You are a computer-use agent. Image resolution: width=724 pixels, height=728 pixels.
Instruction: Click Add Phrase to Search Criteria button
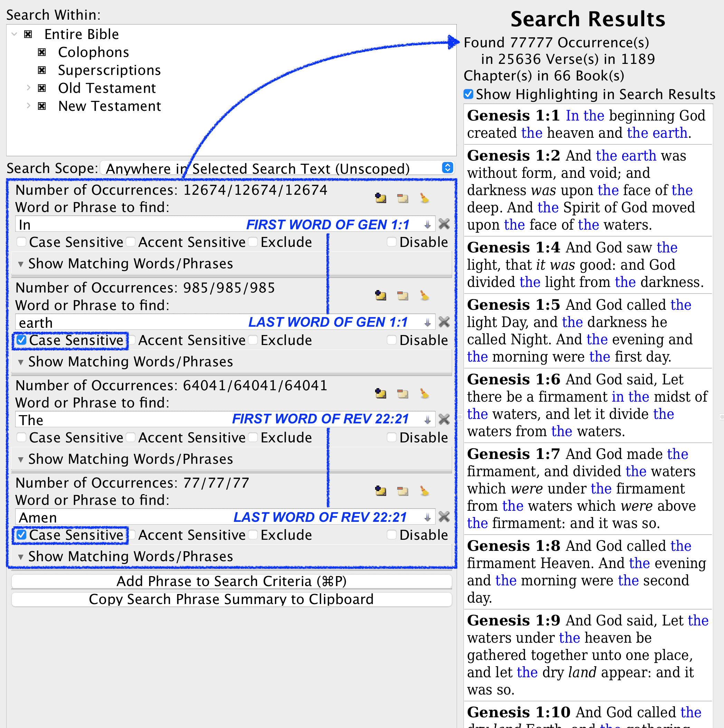pyautogui.click(x=231, y=581)
